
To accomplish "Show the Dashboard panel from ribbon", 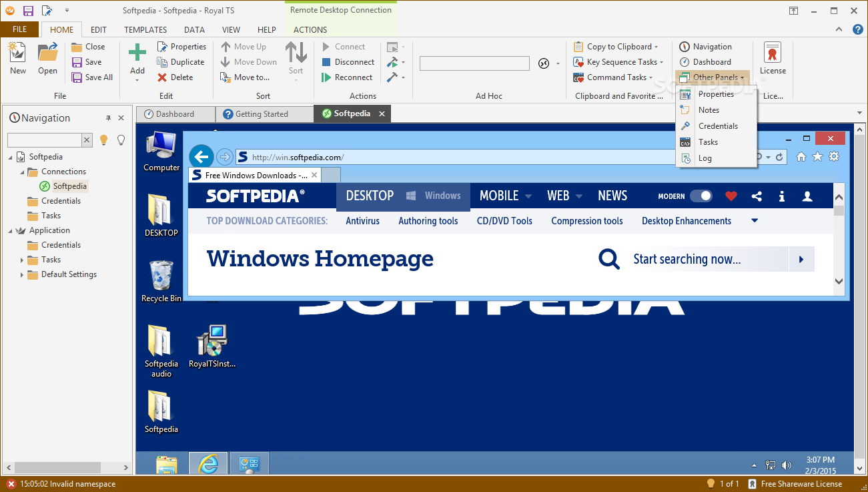I will 705,62.
